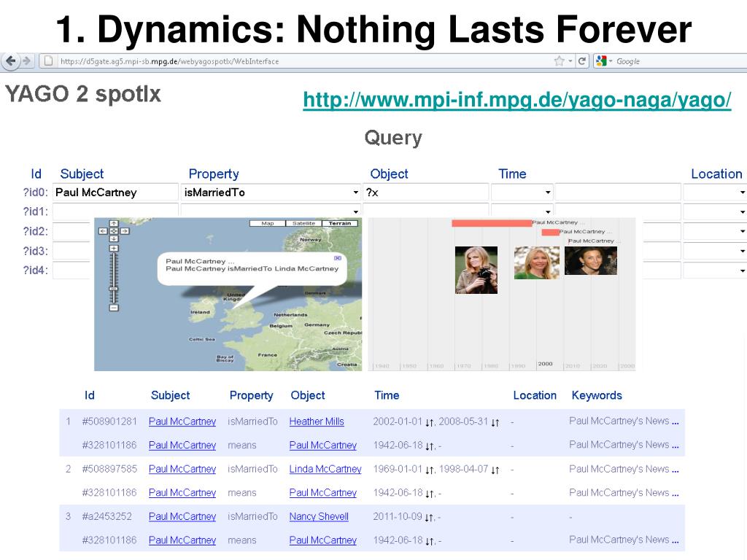Image resolution: width=747 pixels, height=560 pixels.
Task: Pan the map right with the arrow
Action: (125, 231)
